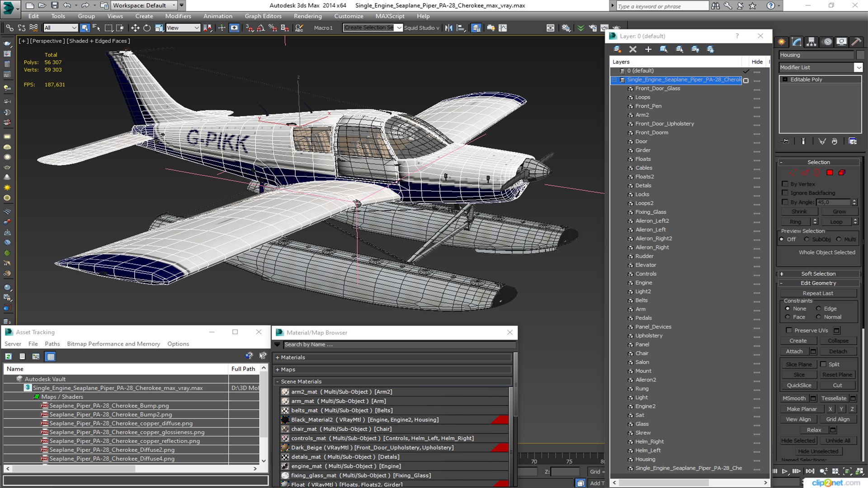Click Play Animation button
Screen dimensions: 868x488
click(784, 471)
